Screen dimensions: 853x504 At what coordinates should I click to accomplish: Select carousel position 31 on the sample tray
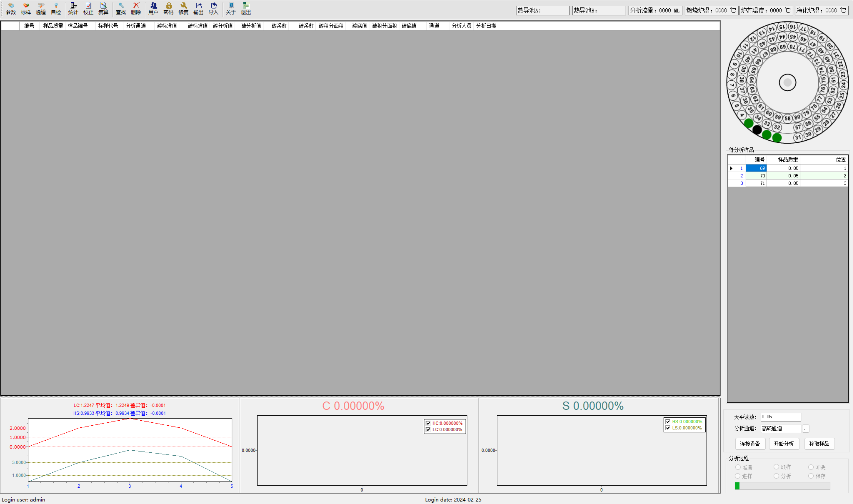[x=798, y=137]
